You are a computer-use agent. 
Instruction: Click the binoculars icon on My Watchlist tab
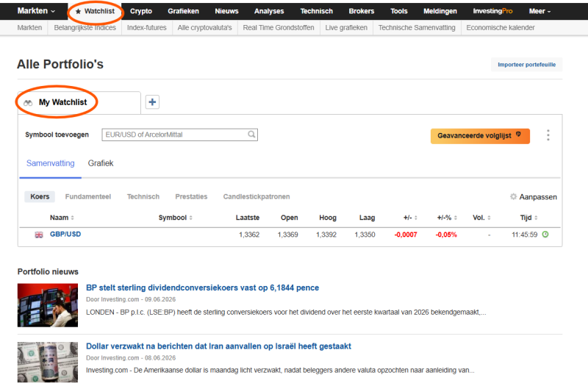pos(28,103)
